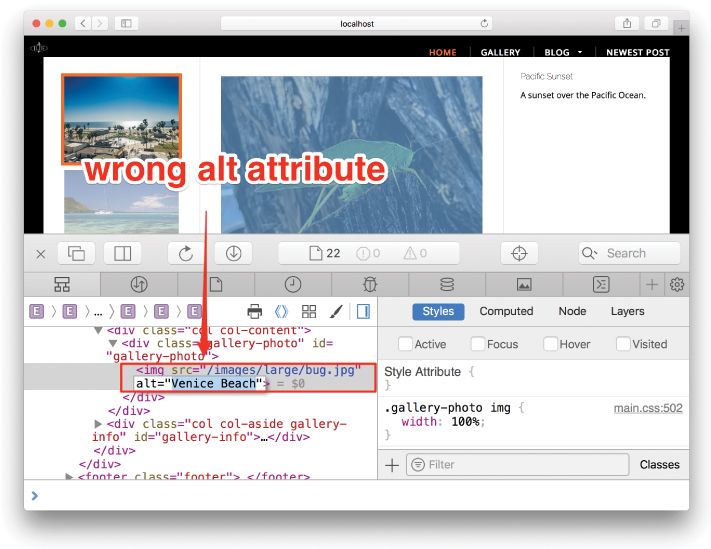Click the print styles printer icon
The height and width of the screenshot is (549, 711).
tap(255, 312)
